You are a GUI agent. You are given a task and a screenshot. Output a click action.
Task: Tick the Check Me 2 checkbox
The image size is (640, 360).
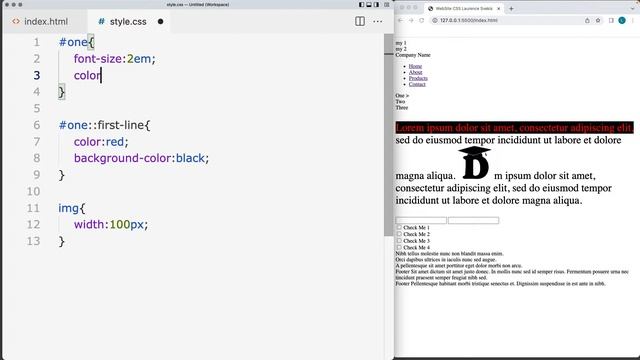point(399,234)
